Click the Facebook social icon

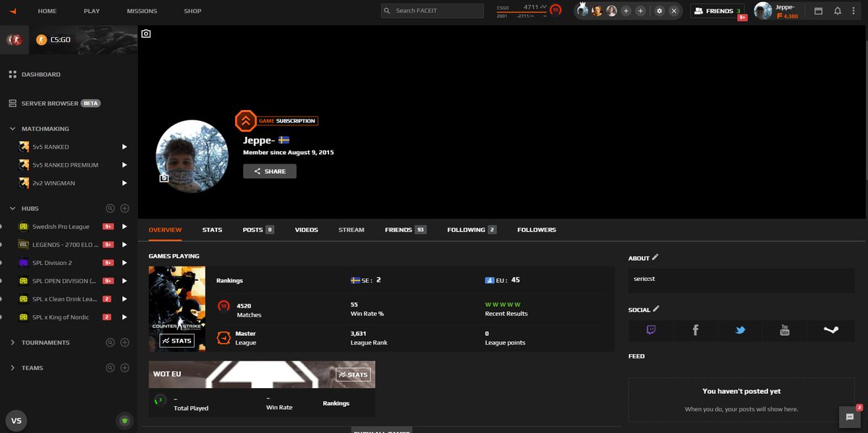[695, 330]
